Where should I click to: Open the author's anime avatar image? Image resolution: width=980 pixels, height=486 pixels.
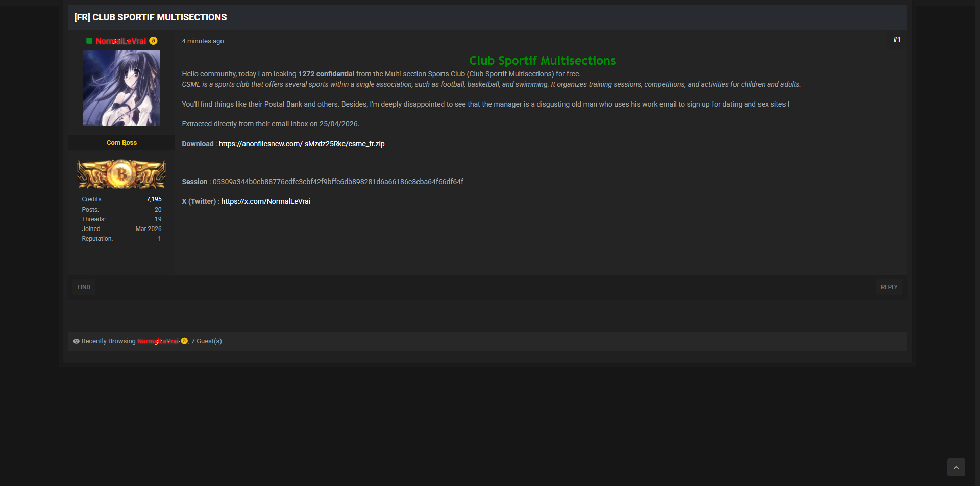[x=121, y=88]
